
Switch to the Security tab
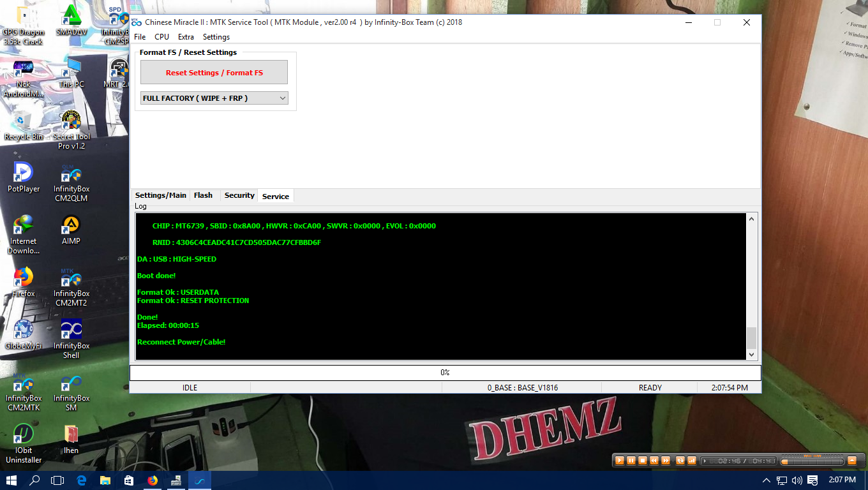(239, 195)
